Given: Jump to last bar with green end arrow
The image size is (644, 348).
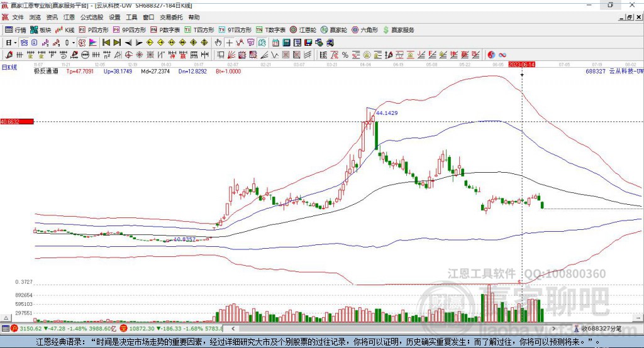Looking at the screenshot, I should point(117,43).
